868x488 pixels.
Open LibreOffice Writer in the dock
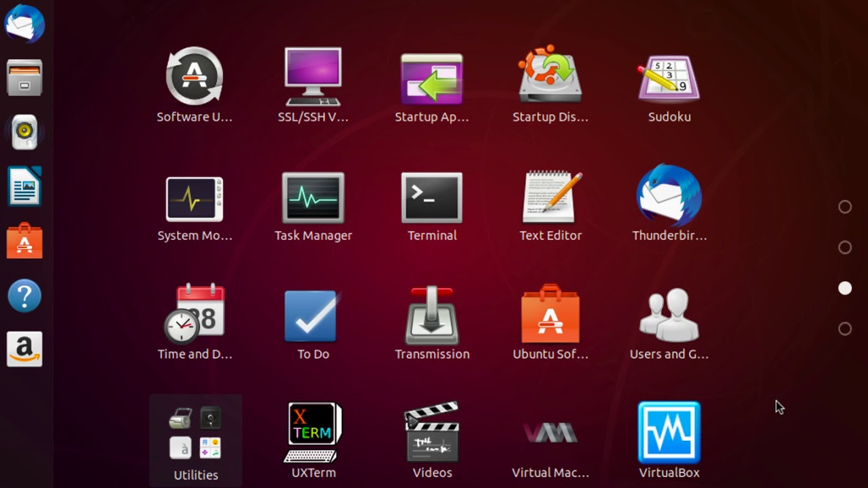pos(24,186)
